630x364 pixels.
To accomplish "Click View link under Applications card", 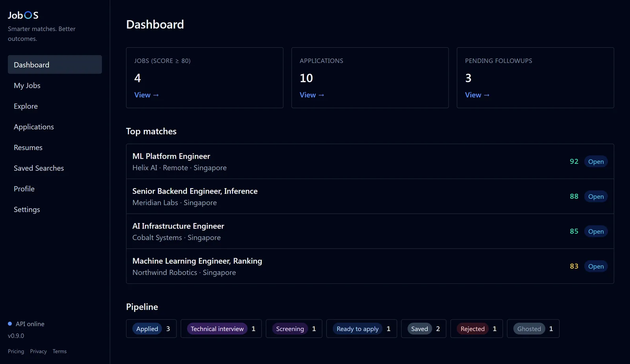I will pos(312,95).
